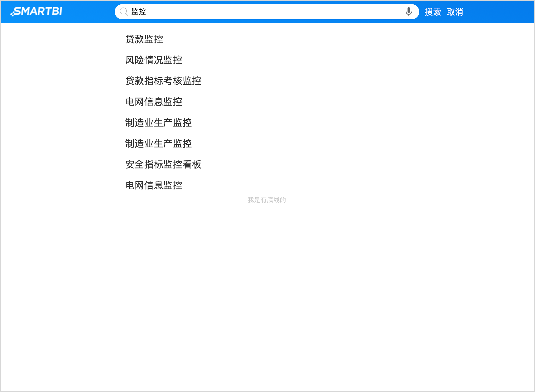The width and height of the screenshot is (535, 392).
Task: Click the 取消 button
Action: point(455,12)
